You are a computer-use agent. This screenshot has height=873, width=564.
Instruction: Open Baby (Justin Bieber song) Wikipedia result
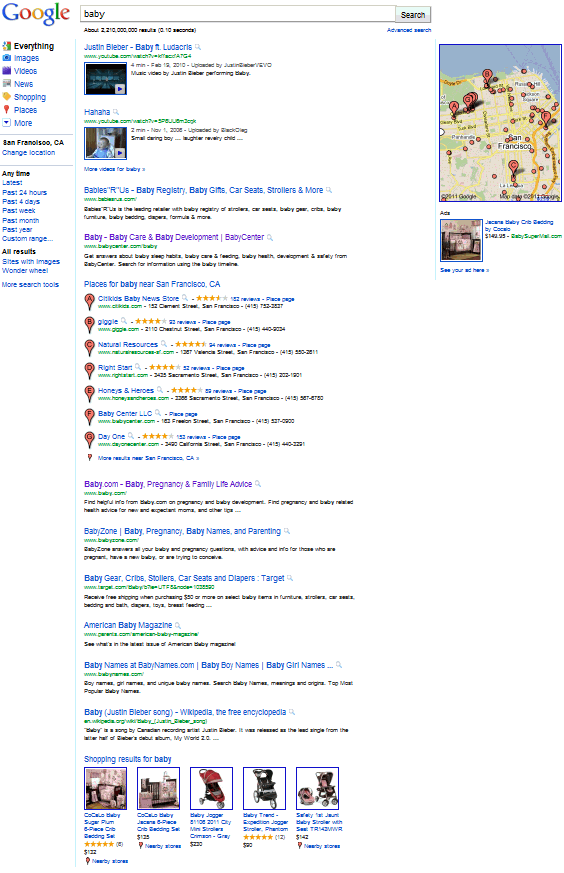coord(185,712)
